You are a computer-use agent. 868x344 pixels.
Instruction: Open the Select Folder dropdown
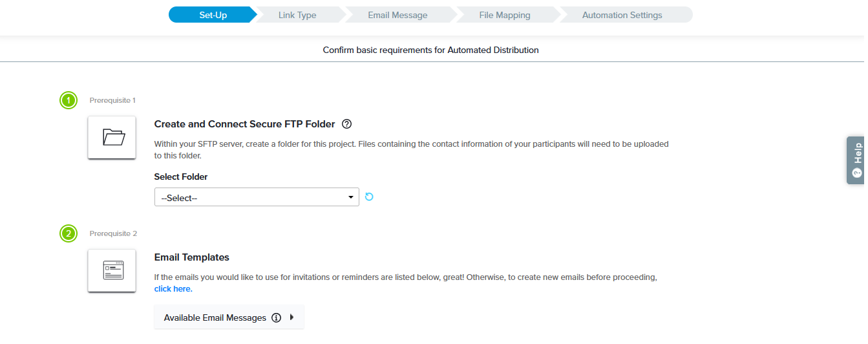coord(257,197)
